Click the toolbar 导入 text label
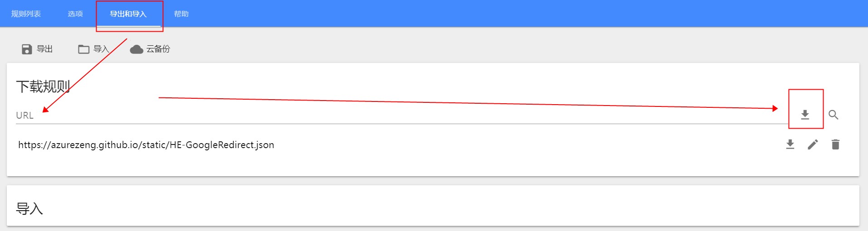 [101, 49]
